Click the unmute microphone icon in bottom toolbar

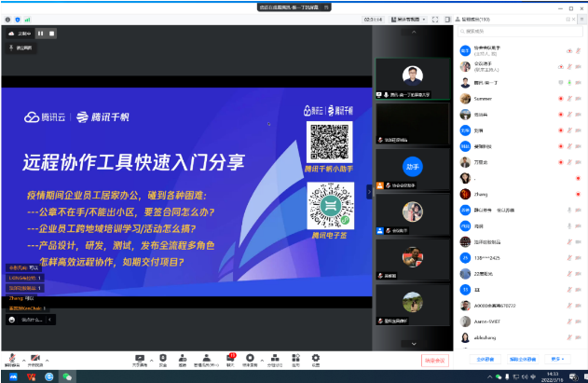coord(12,358)
